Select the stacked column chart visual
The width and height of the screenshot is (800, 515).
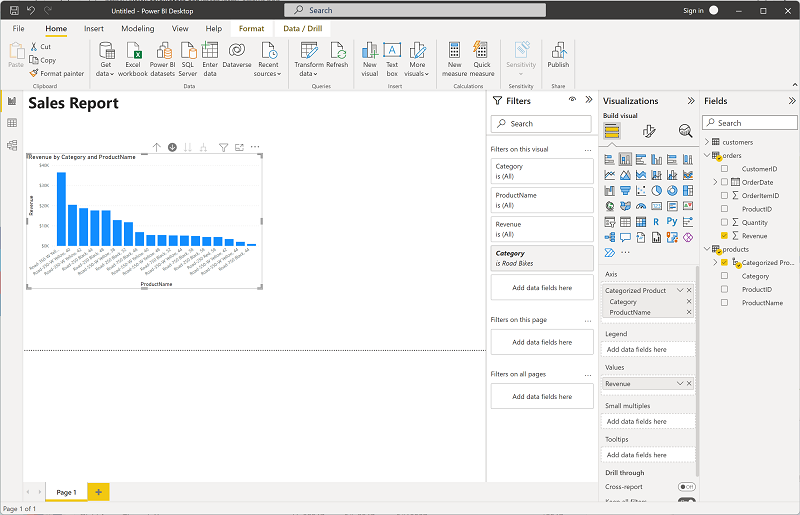625,159
